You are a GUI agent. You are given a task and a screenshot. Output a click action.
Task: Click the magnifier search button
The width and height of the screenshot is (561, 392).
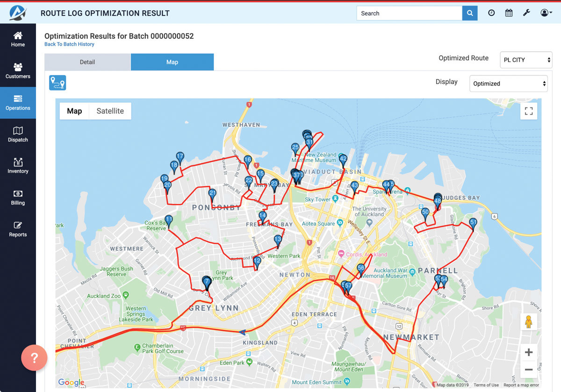470,13
